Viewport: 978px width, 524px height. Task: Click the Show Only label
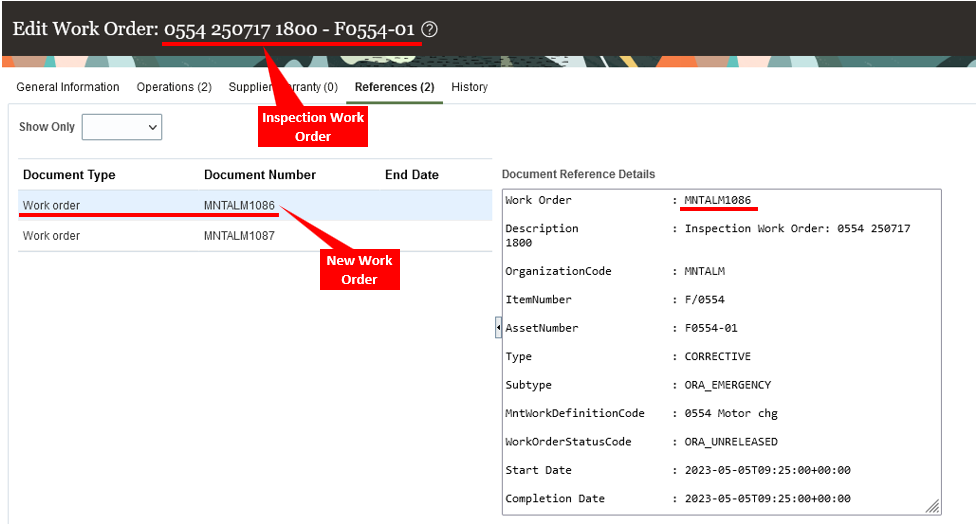pyautogui.click(x=47, y=127)
